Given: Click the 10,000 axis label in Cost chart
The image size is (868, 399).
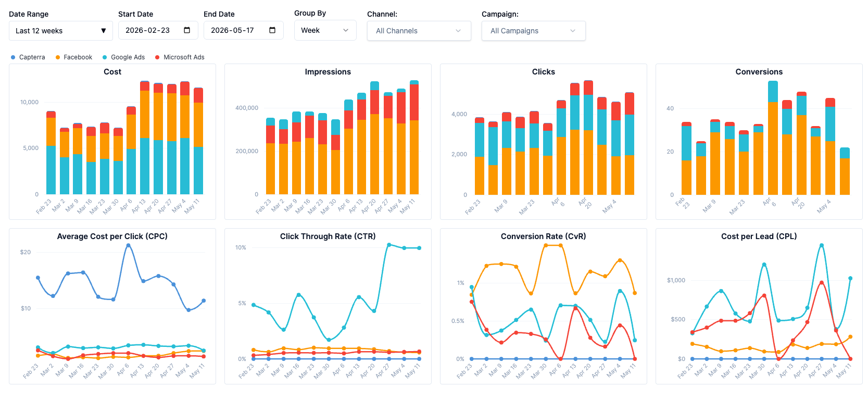Looking at the screenshot, I should point(29,102).
